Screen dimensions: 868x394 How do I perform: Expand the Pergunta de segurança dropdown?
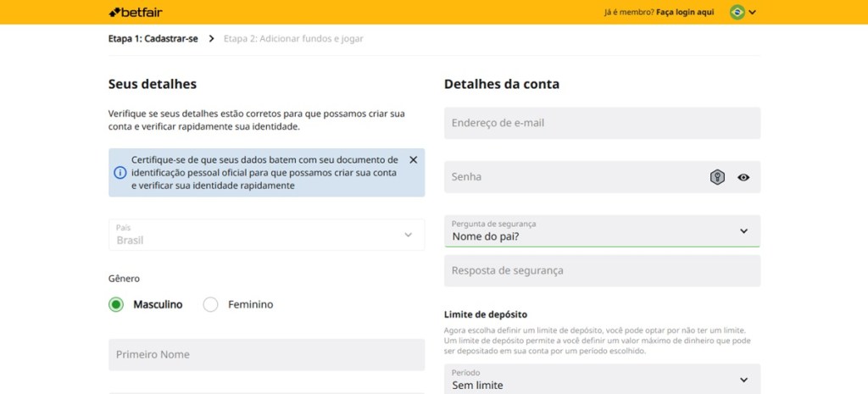[602, 230]
